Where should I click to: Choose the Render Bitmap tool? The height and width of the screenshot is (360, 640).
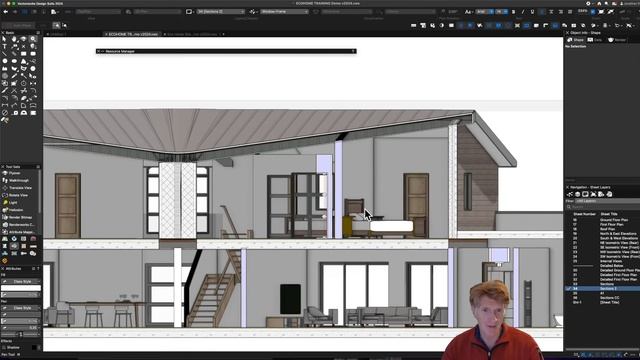click(x=20, y=217)
